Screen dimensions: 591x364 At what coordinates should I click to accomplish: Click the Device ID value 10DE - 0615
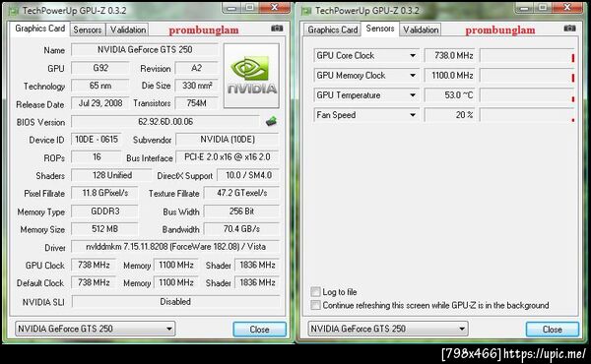[97, 140]
